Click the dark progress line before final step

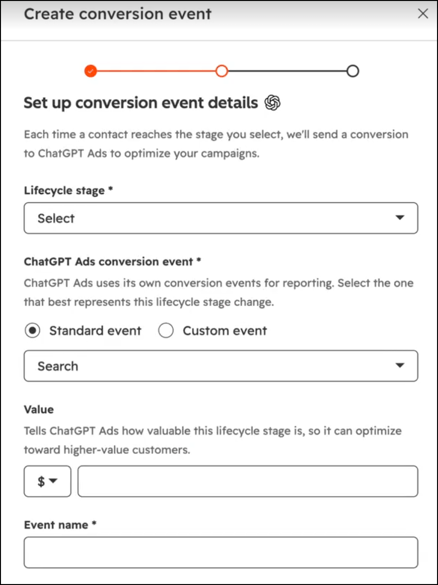[287, 71]
